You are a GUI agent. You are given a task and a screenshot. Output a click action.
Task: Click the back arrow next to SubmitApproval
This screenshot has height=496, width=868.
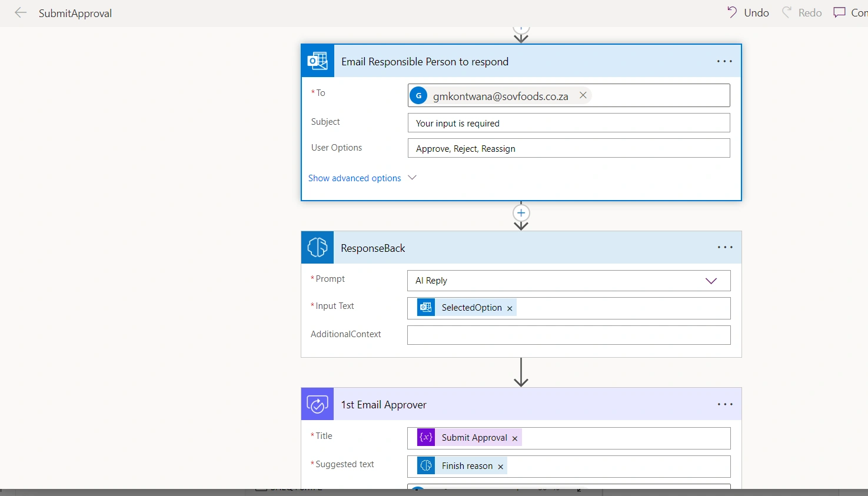tap(21, 13)
